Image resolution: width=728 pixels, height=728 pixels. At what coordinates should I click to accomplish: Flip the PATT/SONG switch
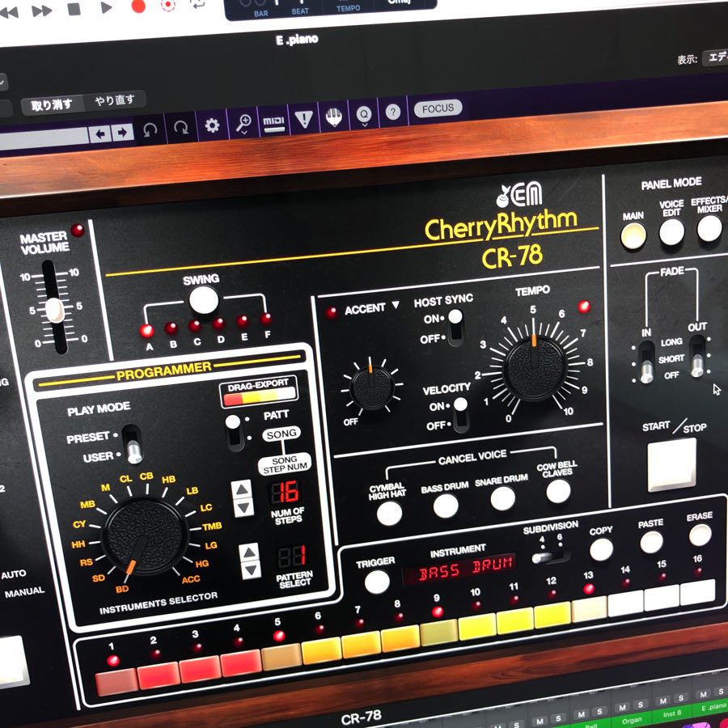point(235,434)
